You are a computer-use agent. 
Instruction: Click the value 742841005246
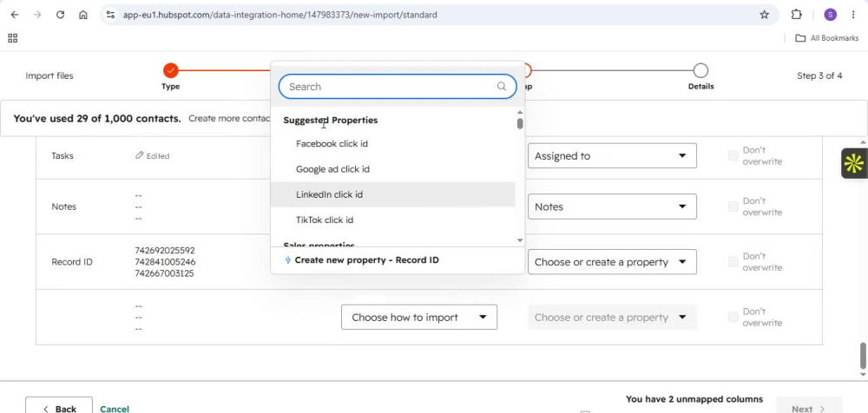165,262
